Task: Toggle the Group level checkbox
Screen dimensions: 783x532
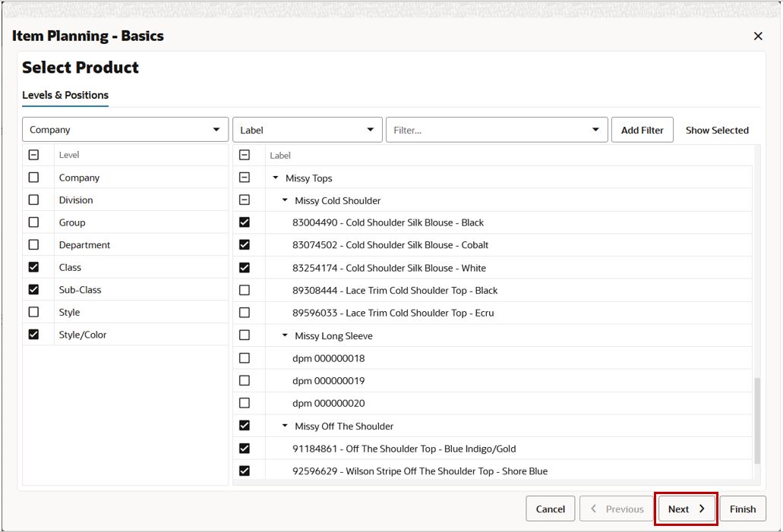Action: [x=33, y=222]
